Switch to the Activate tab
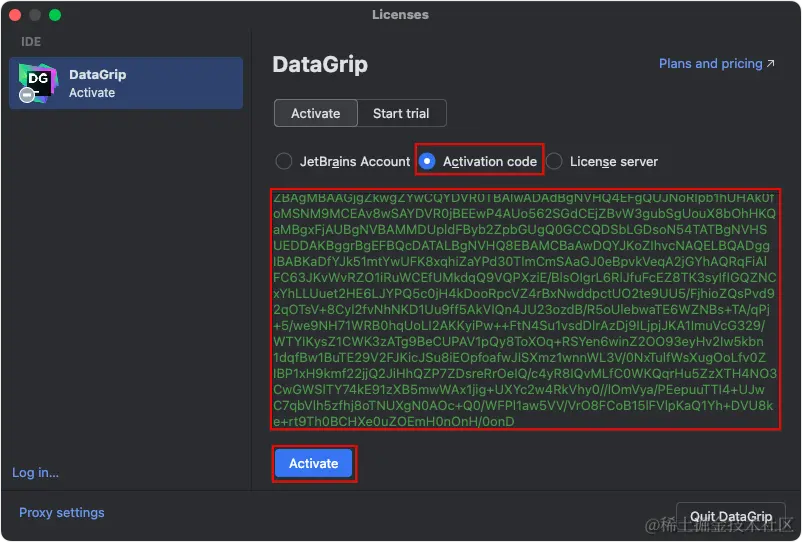 click(x=316, y=113)
